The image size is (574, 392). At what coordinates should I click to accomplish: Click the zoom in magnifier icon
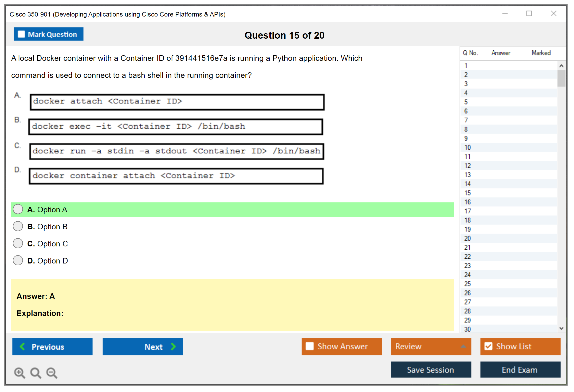(x=19, y=373)
